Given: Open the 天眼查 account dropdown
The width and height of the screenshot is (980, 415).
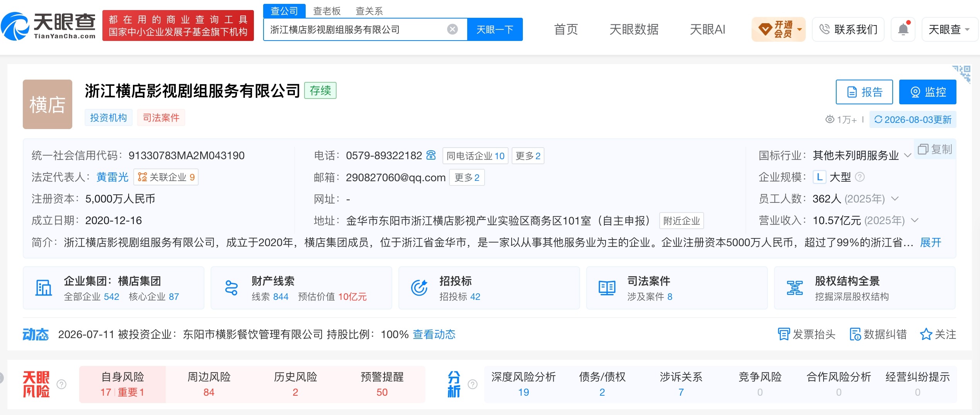Looking at the screenshot, I should (950, 29).
